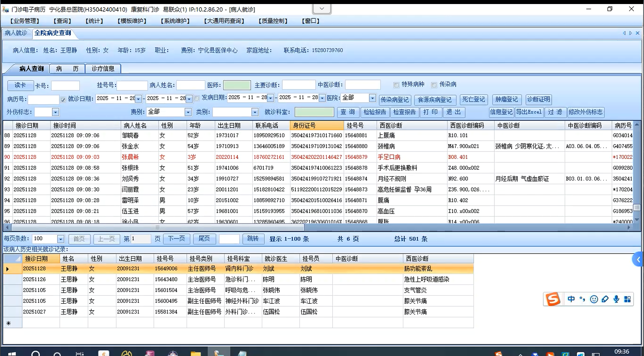Viewport: 644px width, 356px height.
Task: Open the emoji smiley on IME bar
Action: [594, 299]
